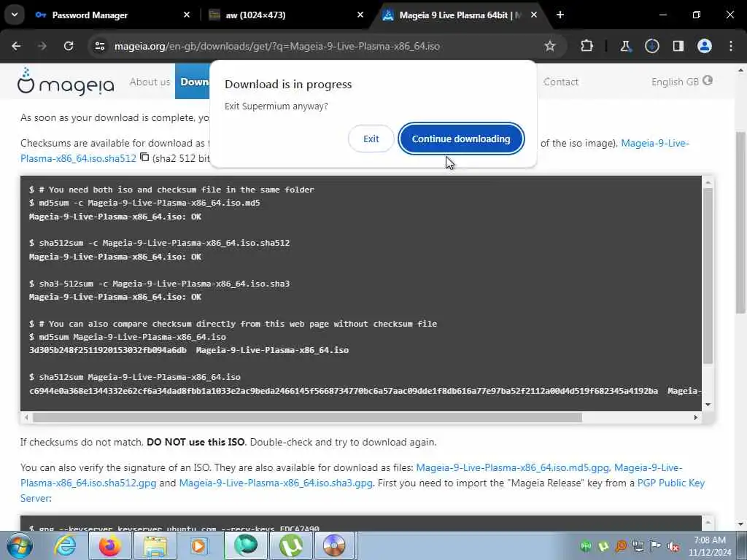Open uTorrent from the taskbar
747x560 pixels.
point(290,545)
